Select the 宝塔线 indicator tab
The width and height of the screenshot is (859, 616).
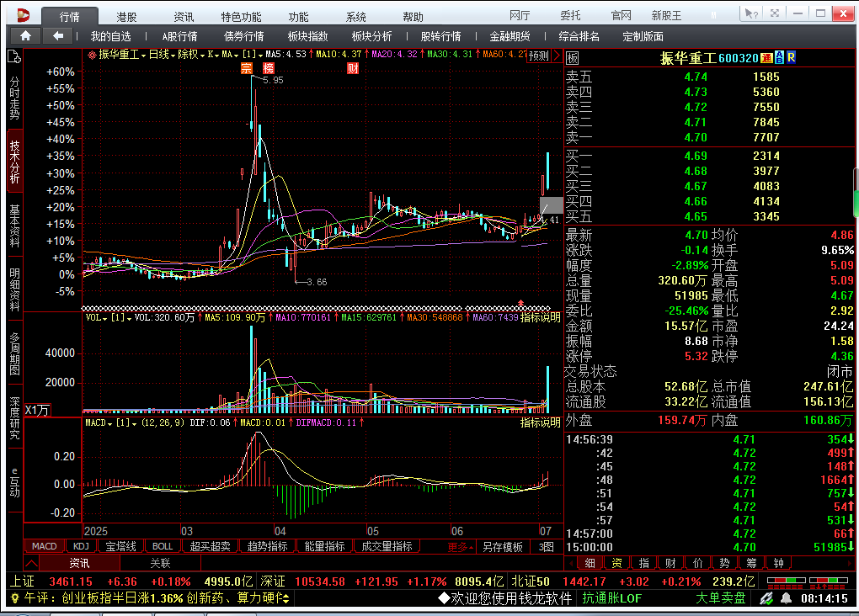[120, 546]
